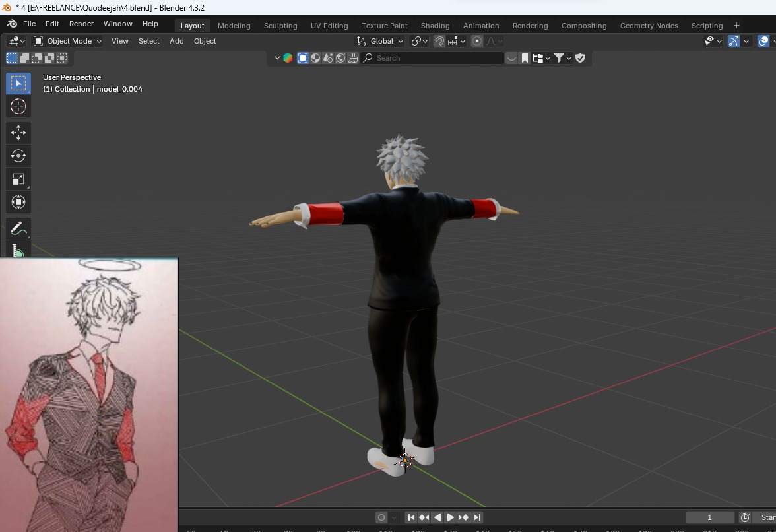Jump to the first frame

point(410,517)
